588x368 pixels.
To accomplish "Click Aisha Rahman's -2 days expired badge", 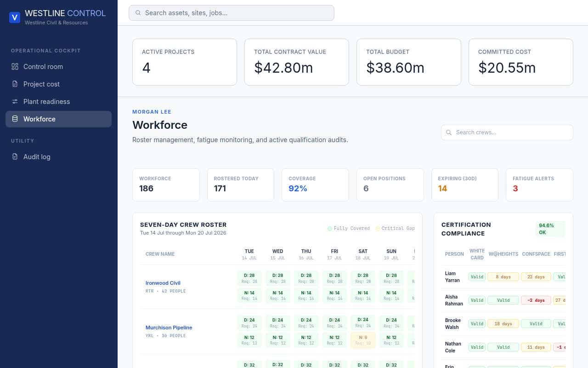I will 536,300.
